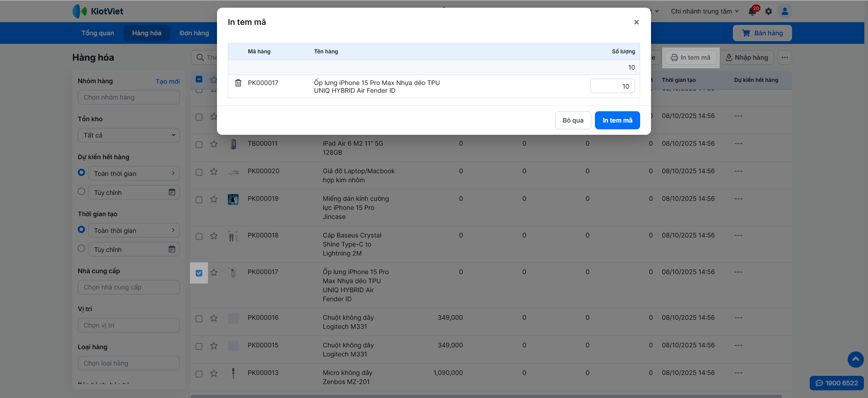Open settings gear icon
This screenshot has height=398, width=868.
(x=769, y=11)
